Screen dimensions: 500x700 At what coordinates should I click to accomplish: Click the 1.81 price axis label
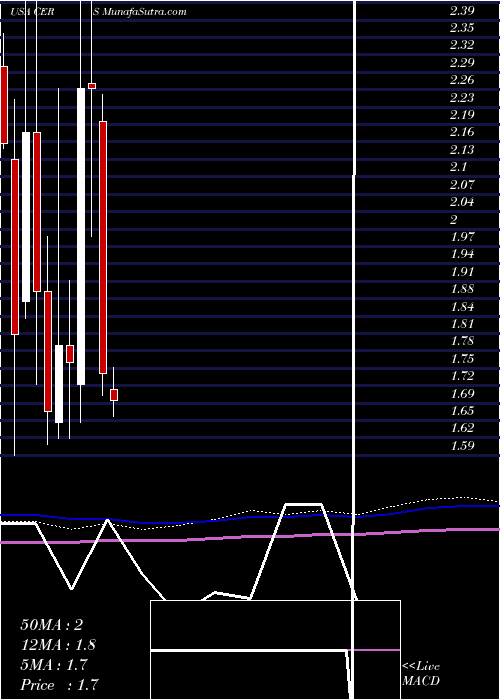(462, 324)
